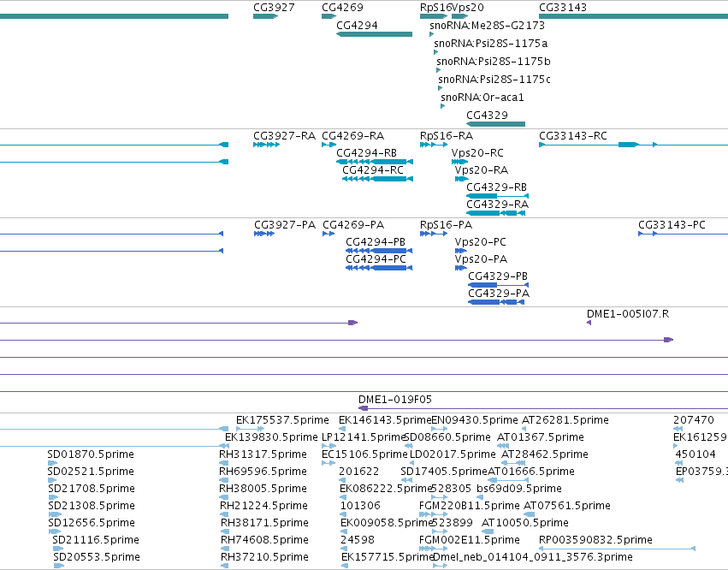728x570 pixels.
Task: Click snoRNA:Me28S-G2173 feature label
Action: tap(487, 26)
